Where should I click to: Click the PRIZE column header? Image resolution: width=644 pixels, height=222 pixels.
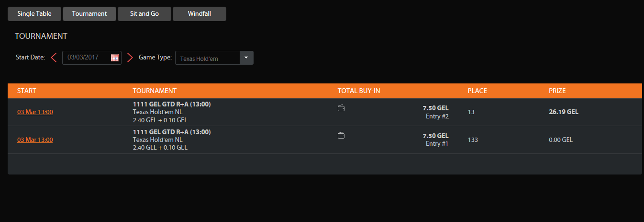point(557,91)
